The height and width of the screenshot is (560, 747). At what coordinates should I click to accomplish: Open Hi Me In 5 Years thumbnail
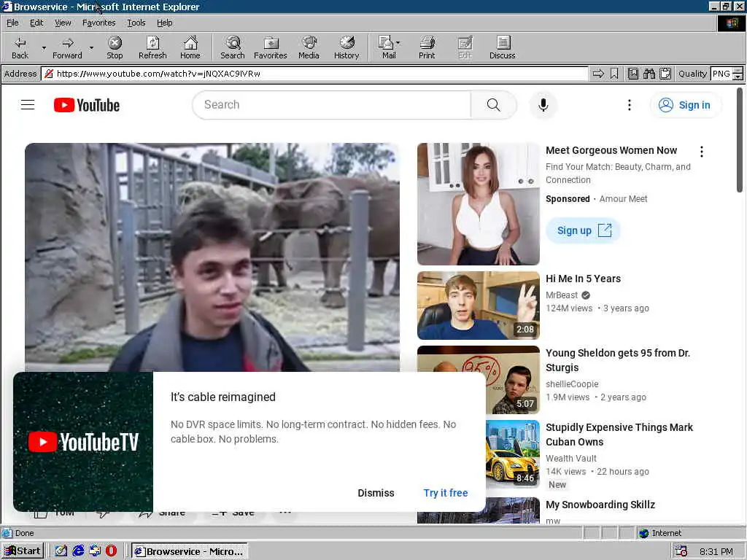pyautogui.click(x=479, y=306)
